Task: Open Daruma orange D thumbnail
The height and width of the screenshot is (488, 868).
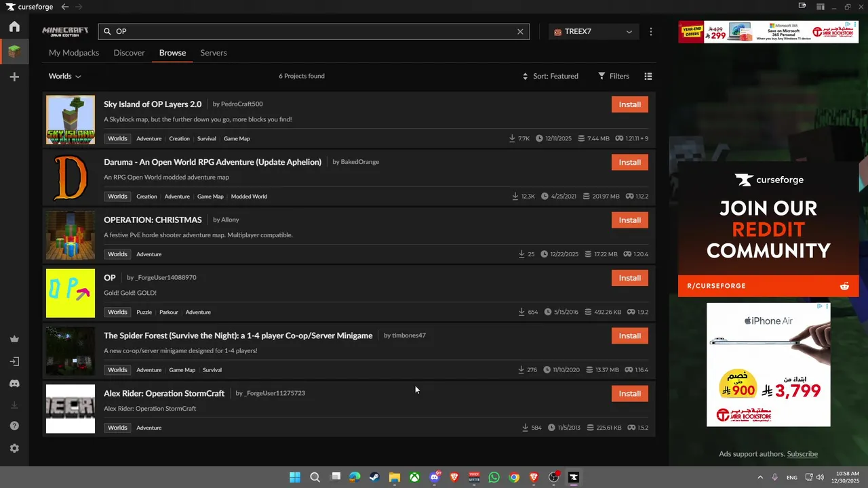Action: coord(71,178)
